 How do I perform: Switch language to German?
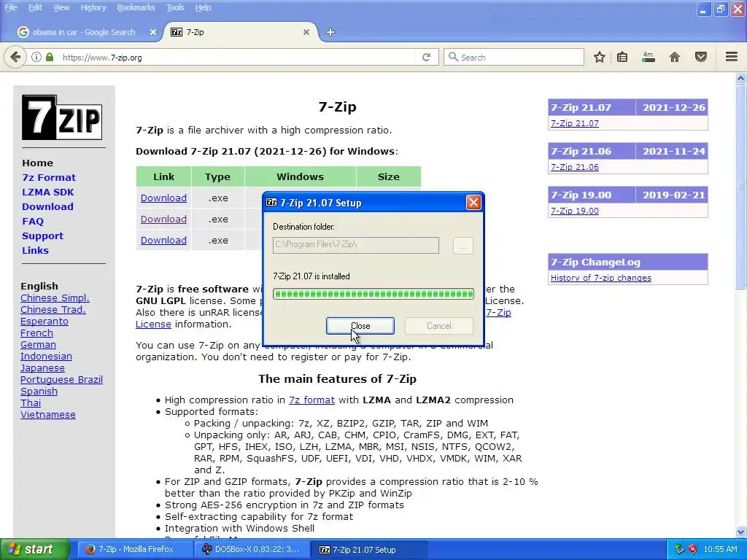[x=38, y=344]
